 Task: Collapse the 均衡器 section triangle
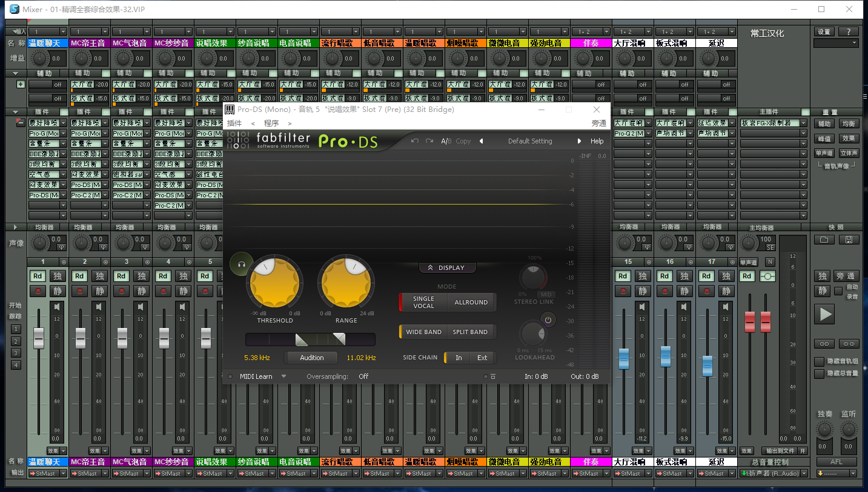pyautogui.click(x=15, y=228)
